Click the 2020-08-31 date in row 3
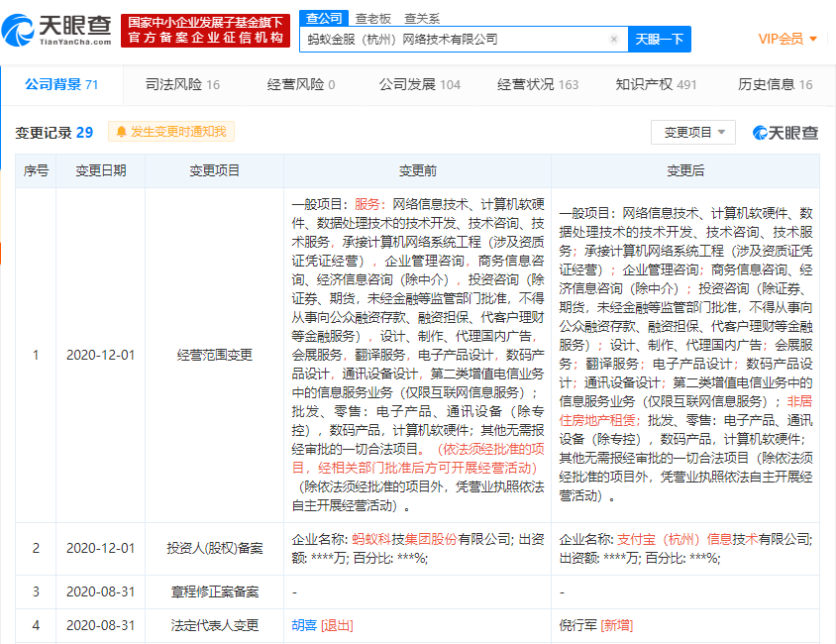836x644 pixels. coord(100,591)
